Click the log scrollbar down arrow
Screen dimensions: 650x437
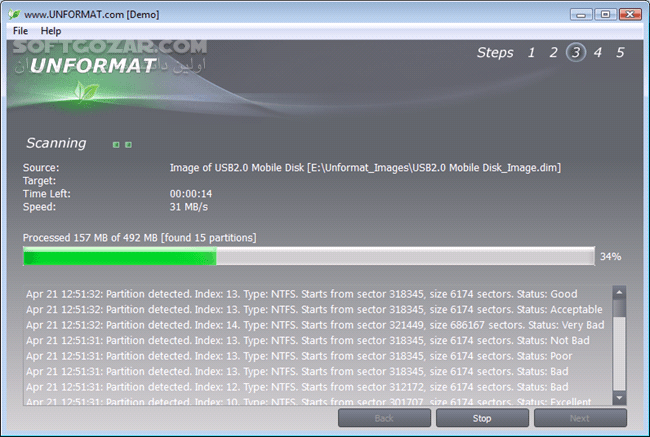[x=619, y=397]
